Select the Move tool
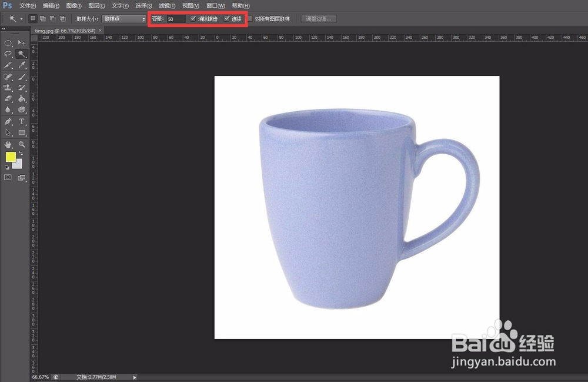 (x=22, y=43)
